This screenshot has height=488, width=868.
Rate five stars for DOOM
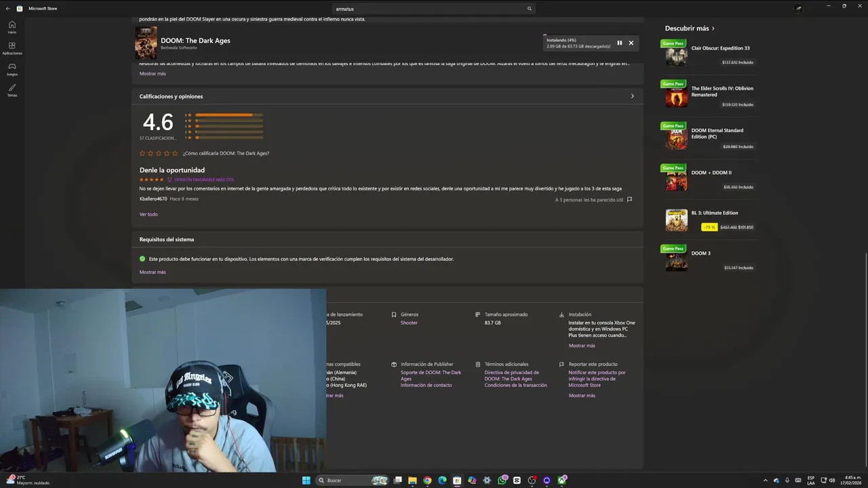(175, 153)
